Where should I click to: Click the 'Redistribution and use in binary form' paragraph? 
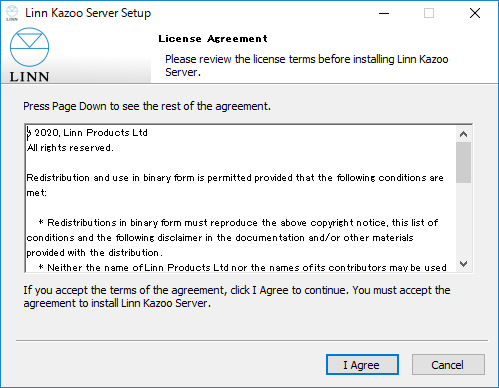(x=235, y=185)
